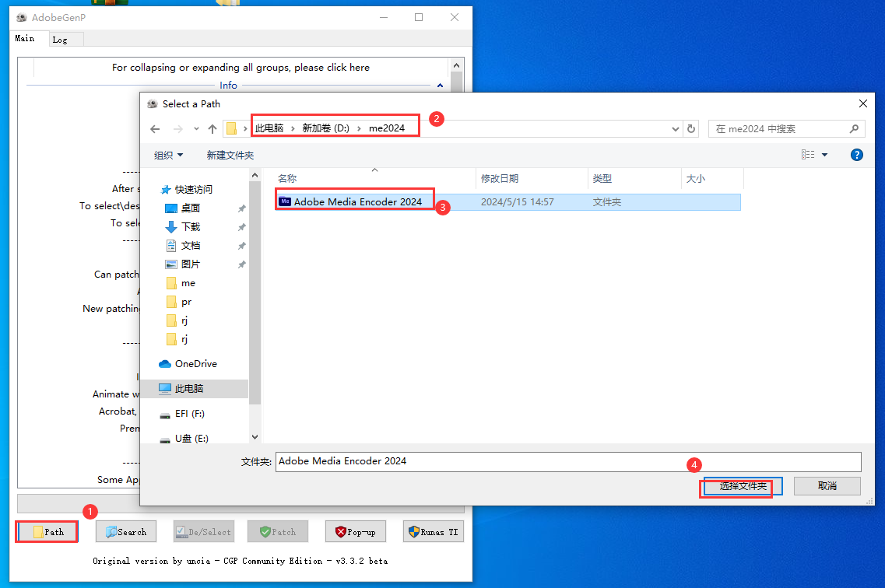Click the collapse/expand all groups header

[x=241, y=68]
